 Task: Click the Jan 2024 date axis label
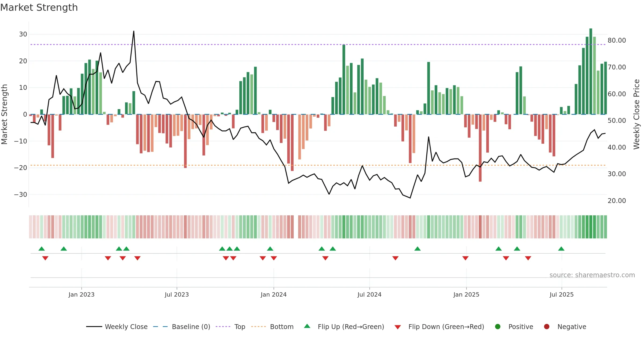pyautogui.click(x=274, y=294)
